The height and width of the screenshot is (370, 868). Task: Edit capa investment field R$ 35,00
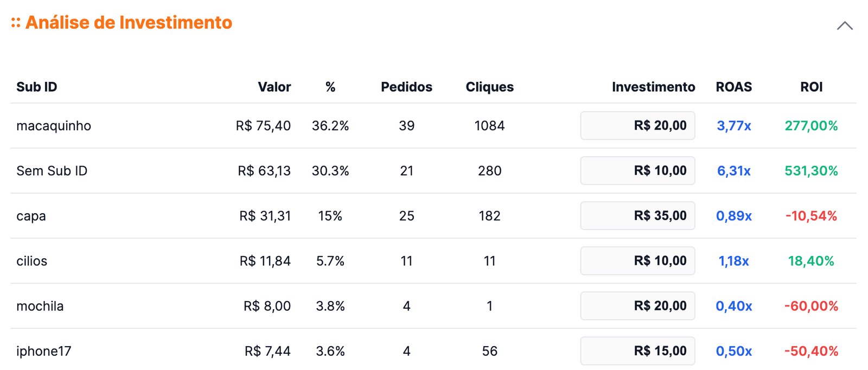tap(637, 216)
